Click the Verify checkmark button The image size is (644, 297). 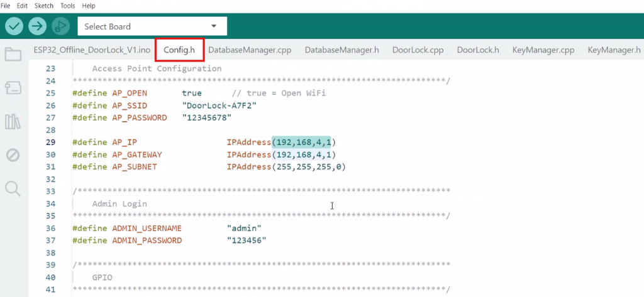point(14,26)
